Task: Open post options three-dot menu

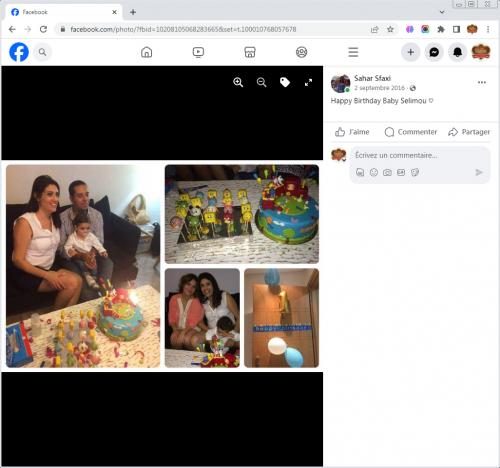Action: (482, 82)
